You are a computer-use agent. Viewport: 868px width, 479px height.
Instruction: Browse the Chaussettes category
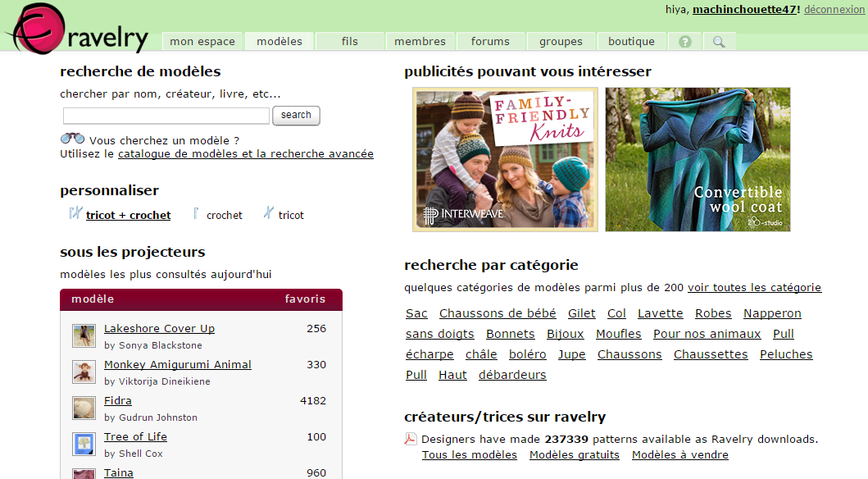711,354
